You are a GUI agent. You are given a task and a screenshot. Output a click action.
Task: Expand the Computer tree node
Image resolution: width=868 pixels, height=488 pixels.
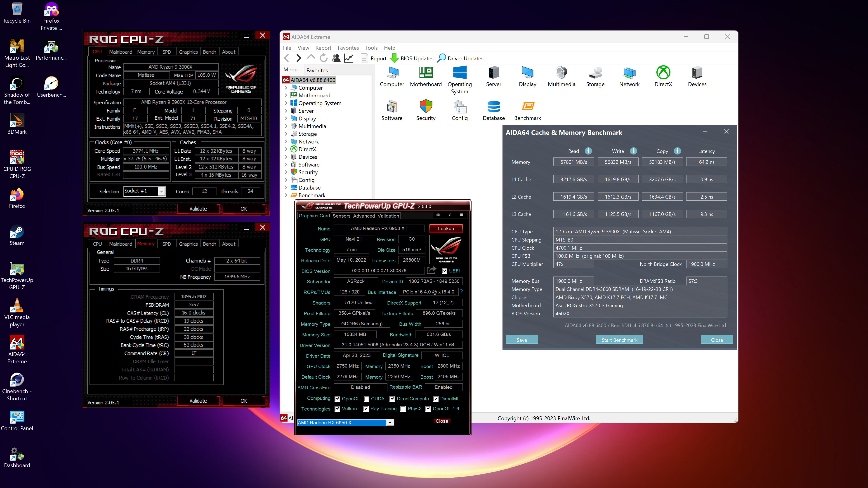tap(286, 88)
